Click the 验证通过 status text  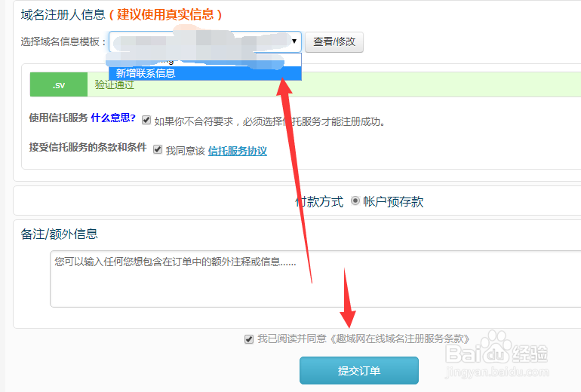114,84
